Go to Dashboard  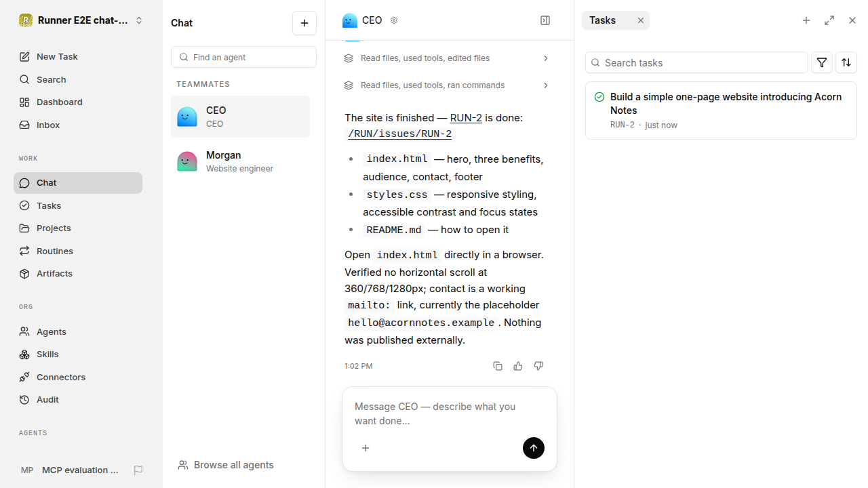78,102
